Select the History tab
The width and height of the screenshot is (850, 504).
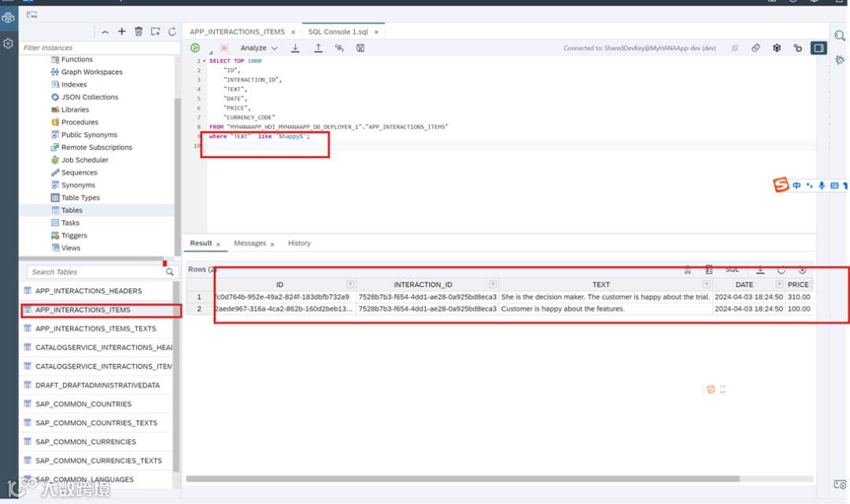299,243
